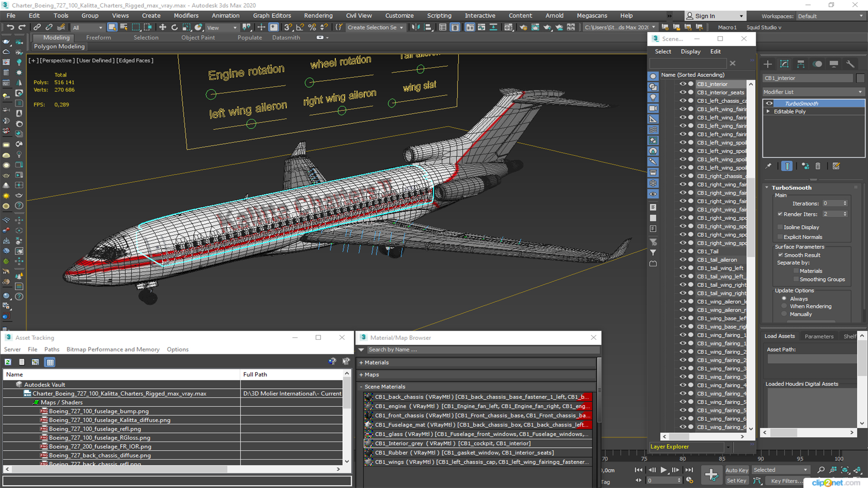Click the Set Keys large plus button
The image size is (868, 488).
pyautogui.click(x=711, y=475)
